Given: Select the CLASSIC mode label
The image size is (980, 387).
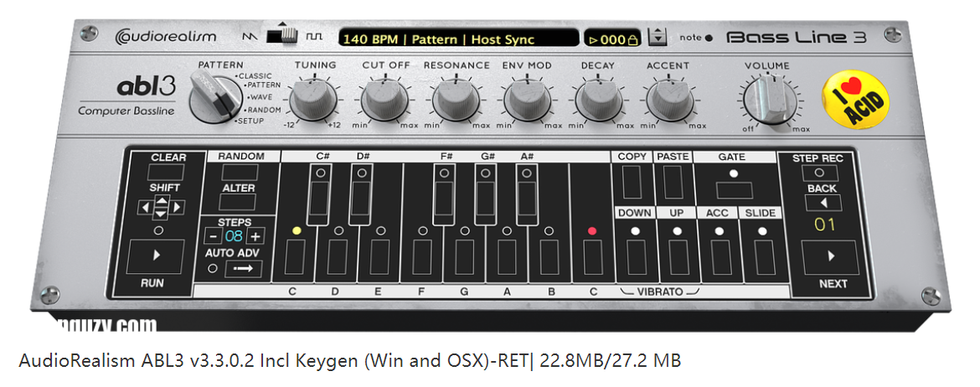Looking at the screenshot, I should click(x=254, y=75).
